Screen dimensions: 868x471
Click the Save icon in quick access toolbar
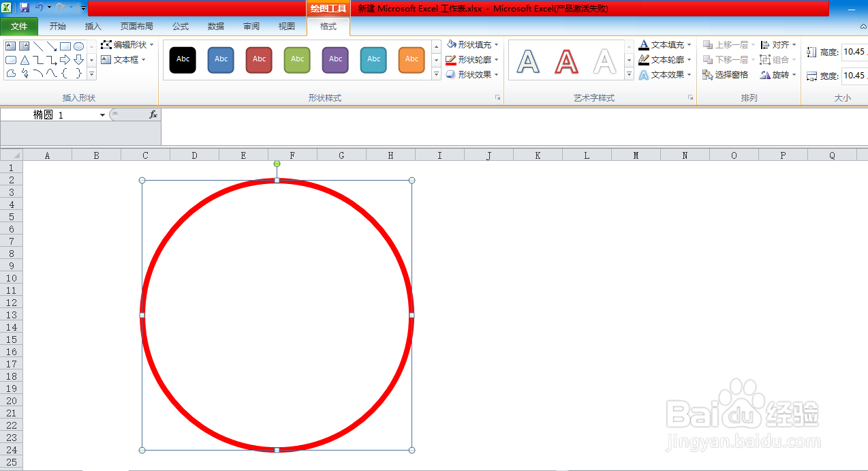pyautogui.click(x=25, y=7)
